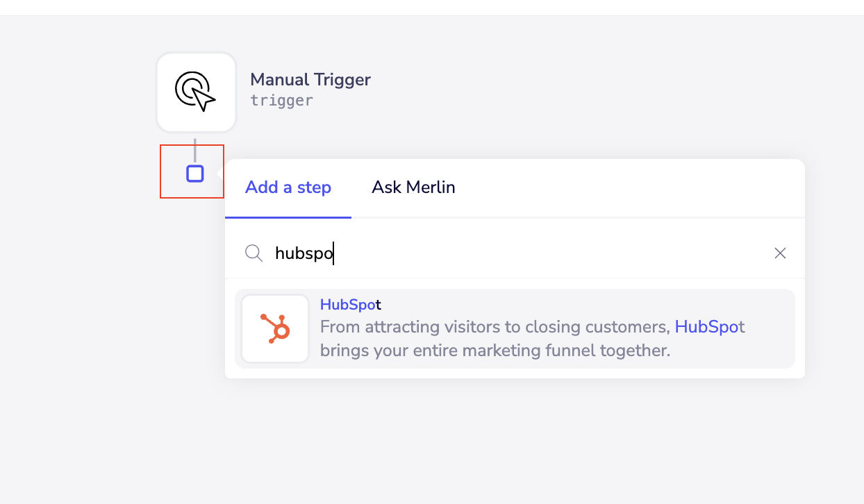Click HubSpot in the description text
Screen dimensions: 864x504
click(709, 326)
